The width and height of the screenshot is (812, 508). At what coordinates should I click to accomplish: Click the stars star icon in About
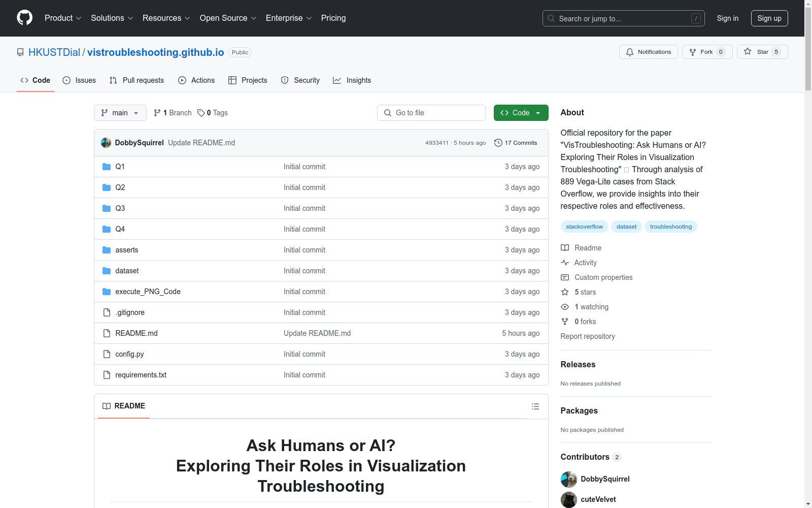pyautogui.click(x=565, y=292)
